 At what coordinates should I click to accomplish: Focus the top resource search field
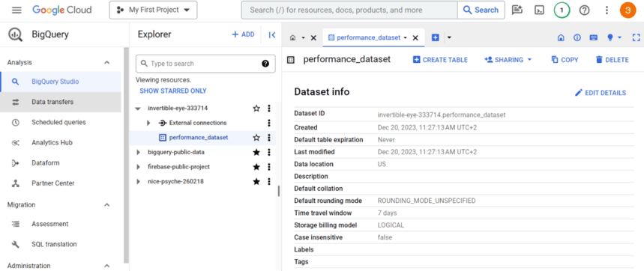(x=349, y=10)
